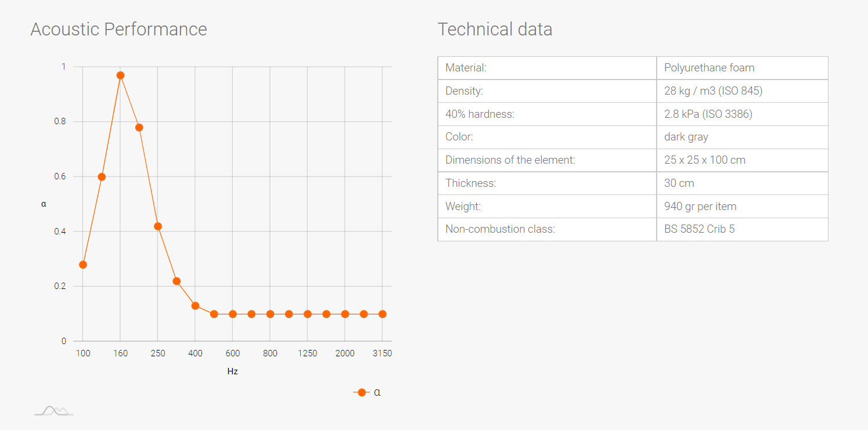This screenshot has width=868, height=430.
Task: Click the Technical data heading
Action: 495,29
